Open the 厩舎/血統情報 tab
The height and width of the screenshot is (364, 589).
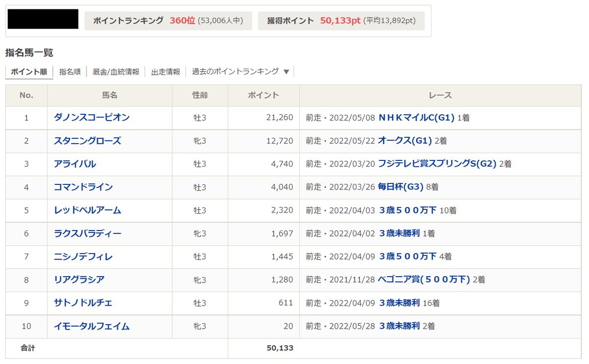[116, 72]
